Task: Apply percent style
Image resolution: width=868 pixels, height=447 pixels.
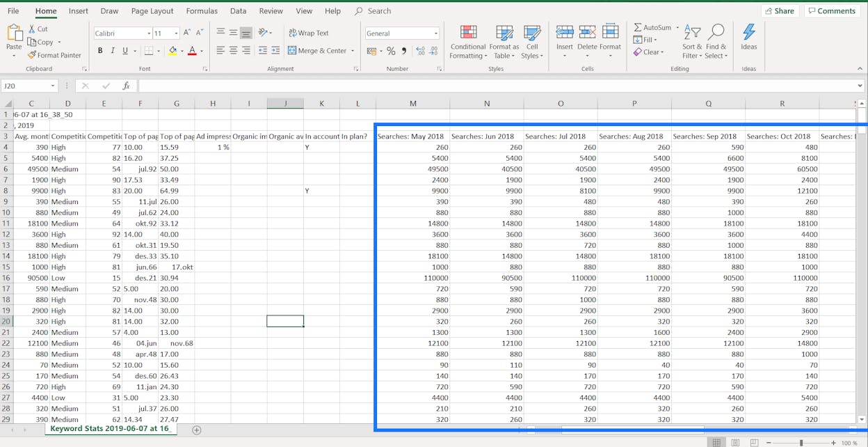Action: 391,51
